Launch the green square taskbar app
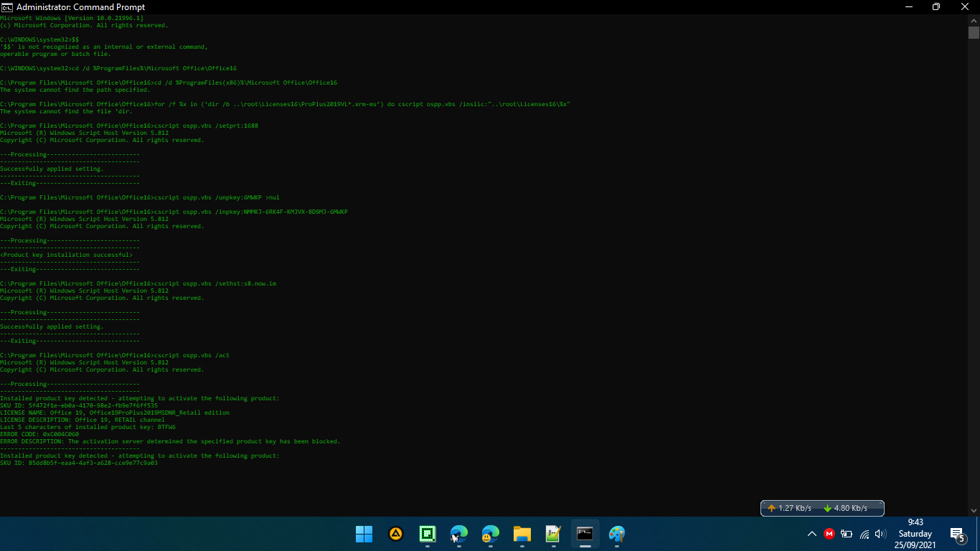 pos(428,534)
